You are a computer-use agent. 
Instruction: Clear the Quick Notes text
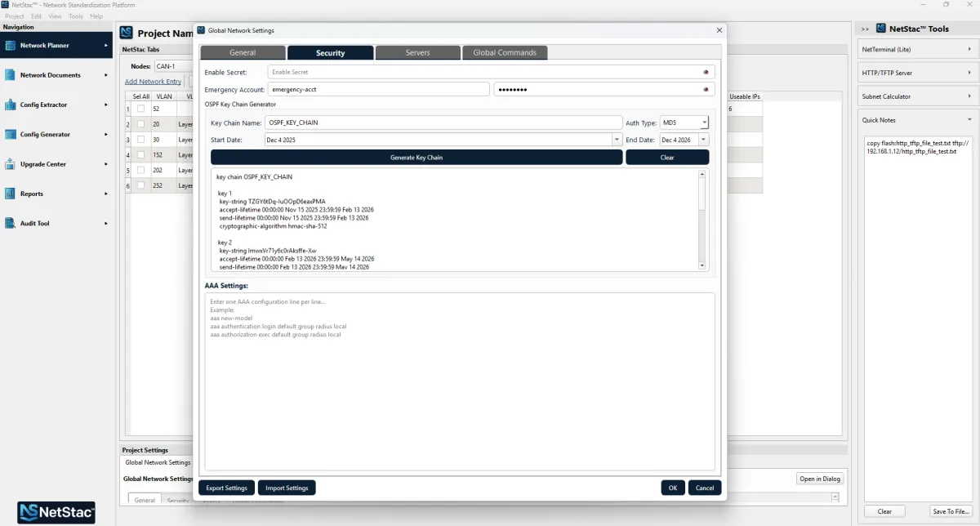[884, 511]
